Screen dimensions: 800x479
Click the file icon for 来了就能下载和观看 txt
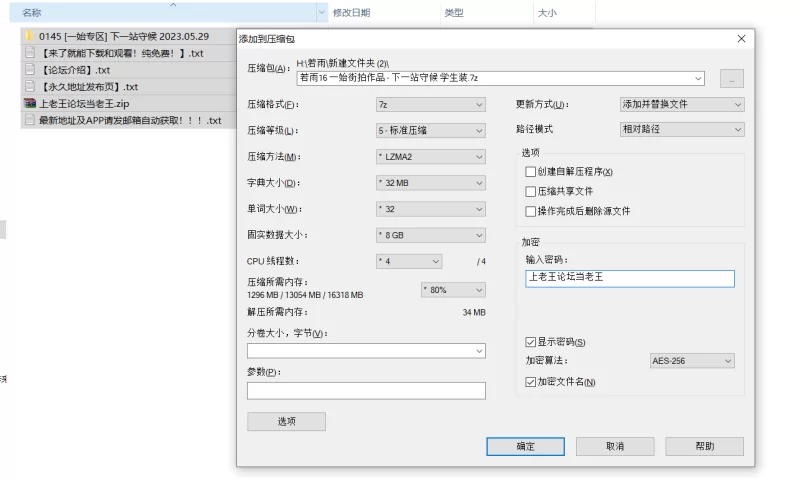tap(29, 53)
